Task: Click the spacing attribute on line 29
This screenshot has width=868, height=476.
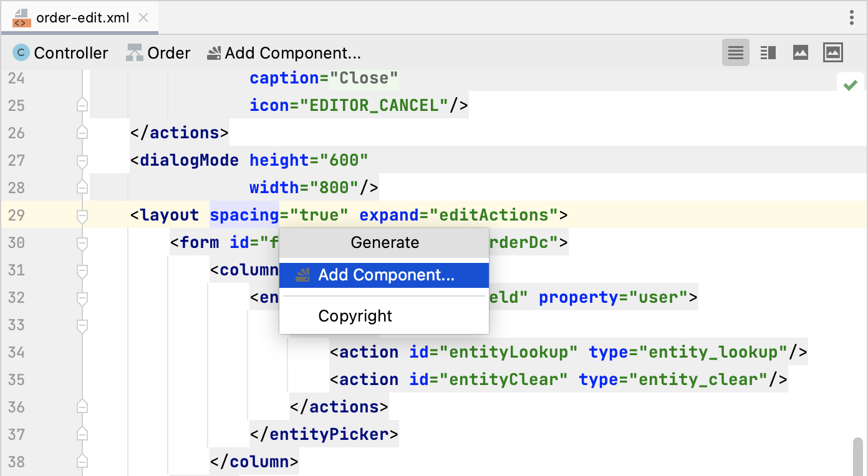Action: point(244,215)
